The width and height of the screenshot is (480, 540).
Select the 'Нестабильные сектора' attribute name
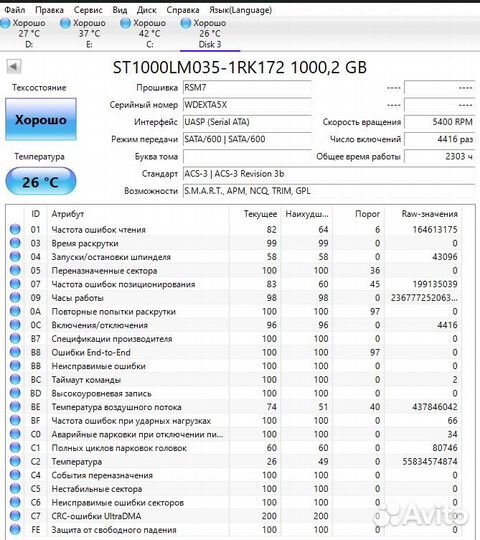(97, 489)
